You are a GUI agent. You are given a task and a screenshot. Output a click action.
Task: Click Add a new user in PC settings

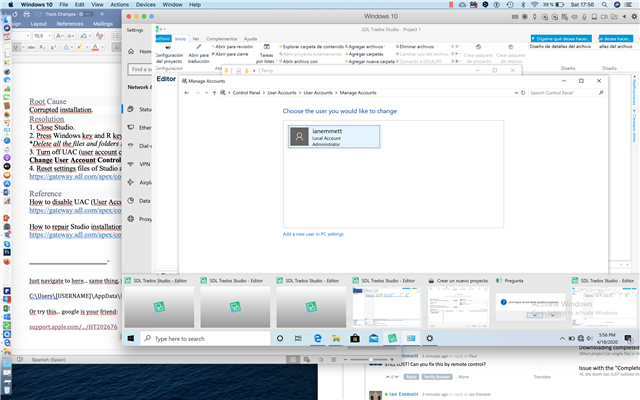tap(313, 234)
